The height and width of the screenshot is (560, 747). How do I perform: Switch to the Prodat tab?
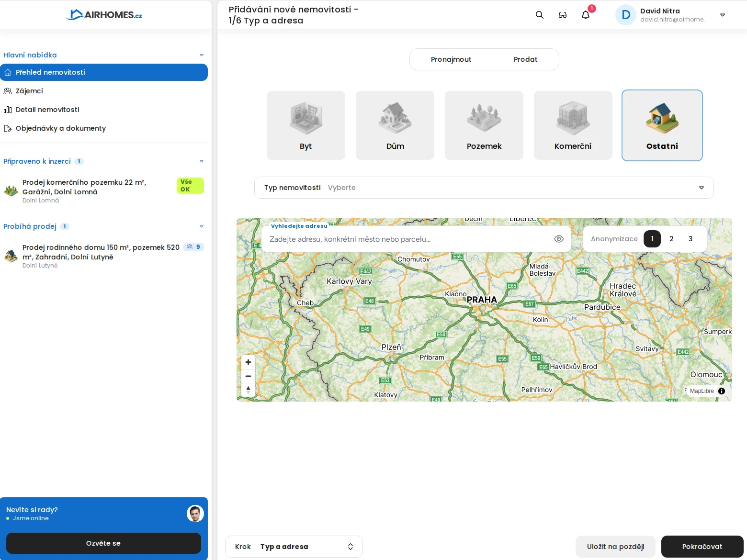point(525,59)
